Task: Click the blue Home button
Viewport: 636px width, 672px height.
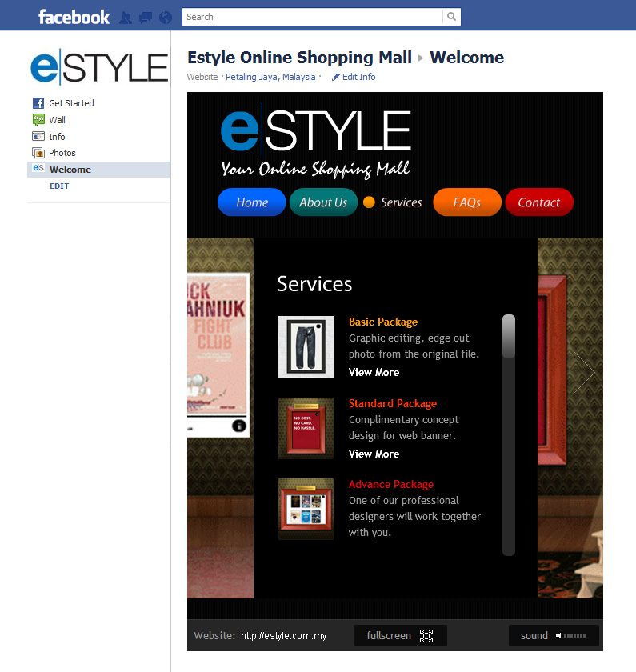Action: (251, 202)
